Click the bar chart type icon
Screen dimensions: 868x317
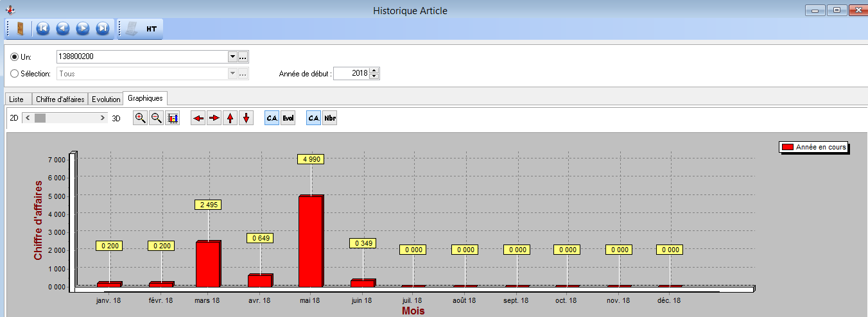pos(172,118)
